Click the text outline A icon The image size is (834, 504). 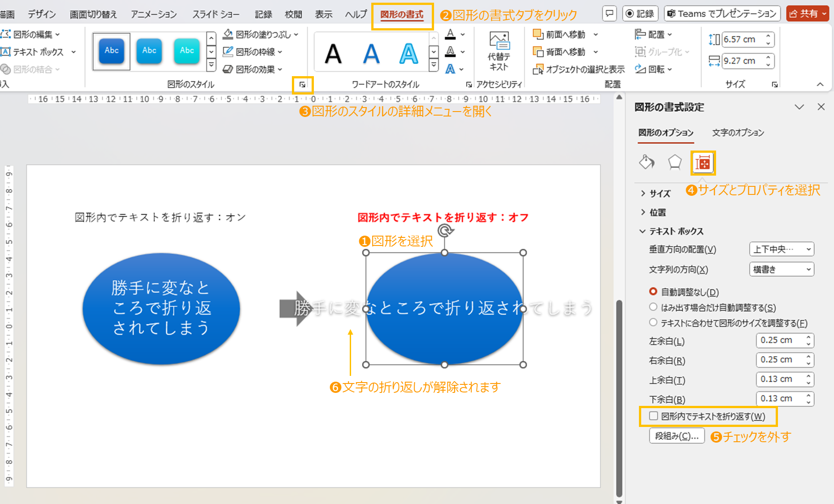tap(451, 52)
